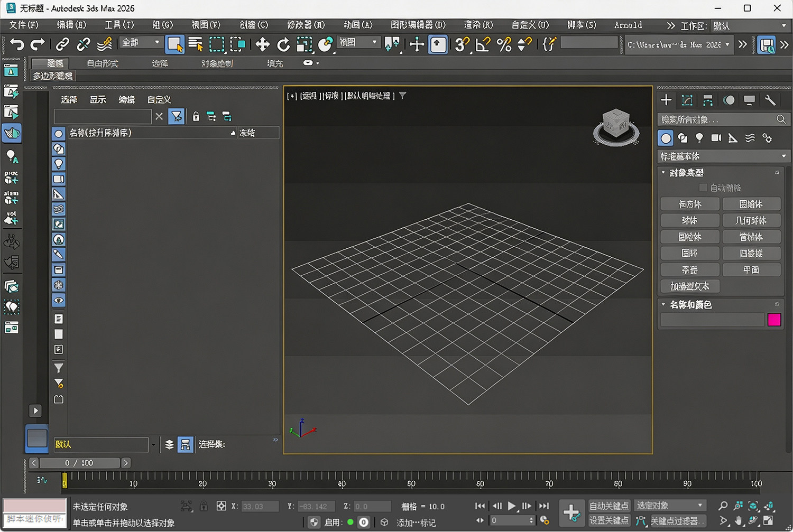
Task: Select the Shapes category icon in Create panel
Action: pyautogui.click(x=683, y=138)
